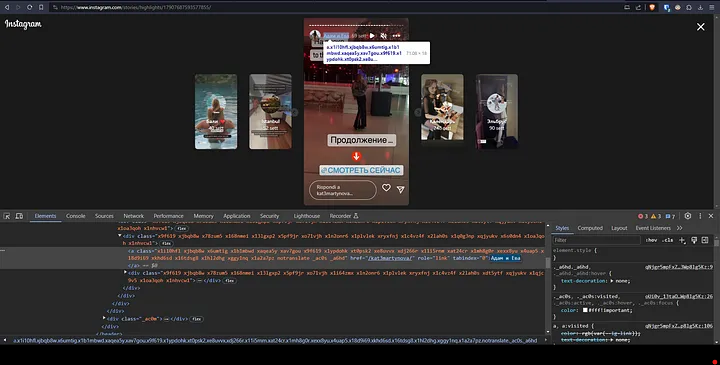720x365 pixels.
Task: Click the white #fff color swatch
Action: [585, 310]
